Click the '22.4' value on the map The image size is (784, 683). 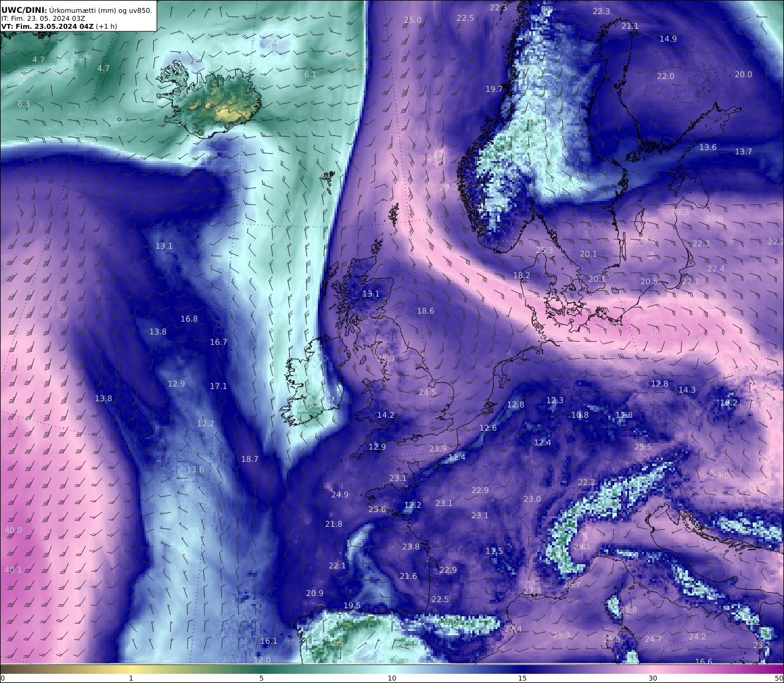[x=715, y=269]
